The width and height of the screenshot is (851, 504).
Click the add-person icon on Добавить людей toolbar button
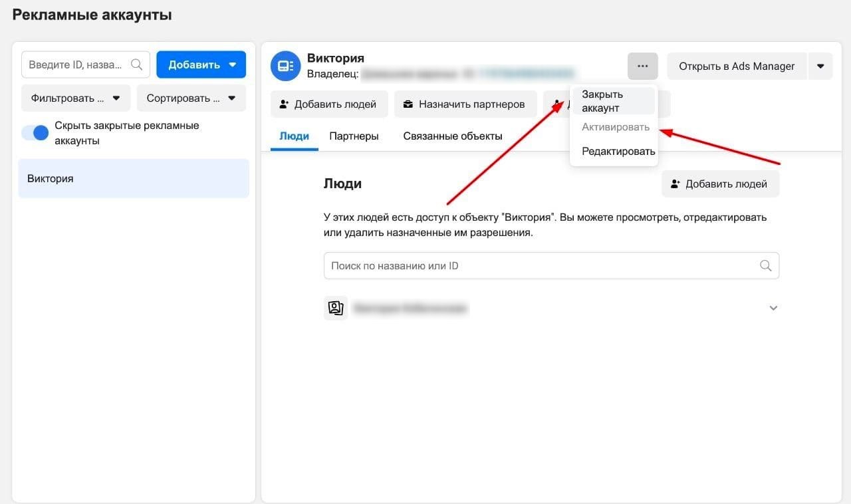tap(284, 104)
